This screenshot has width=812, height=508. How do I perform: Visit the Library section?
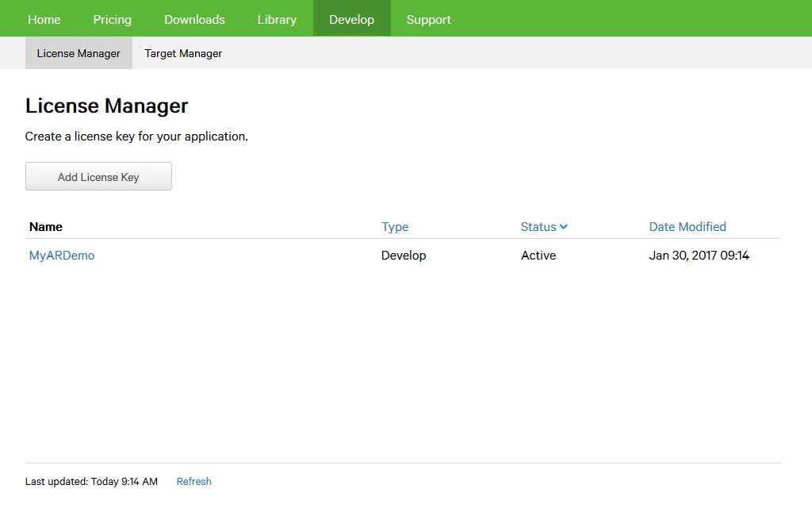277,19
